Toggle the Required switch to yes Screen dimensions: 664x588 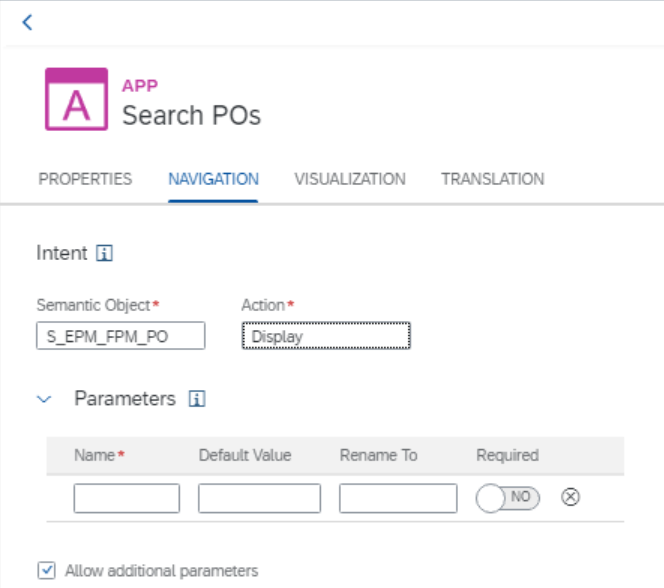pos(508,498)
